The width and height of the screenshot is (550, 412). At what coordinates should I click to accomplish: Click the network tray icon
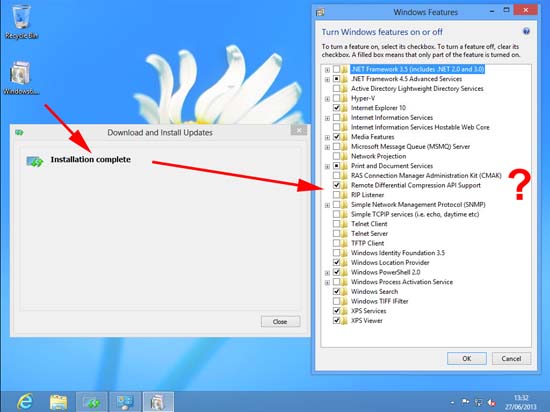478,402
